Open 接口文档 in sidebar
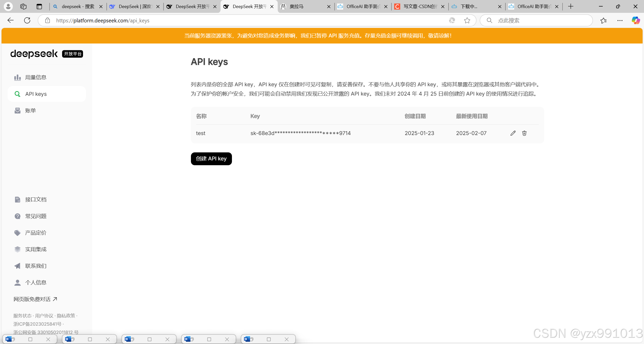The image size is (644, 344). pyautogui.click(x=36, y=200)
